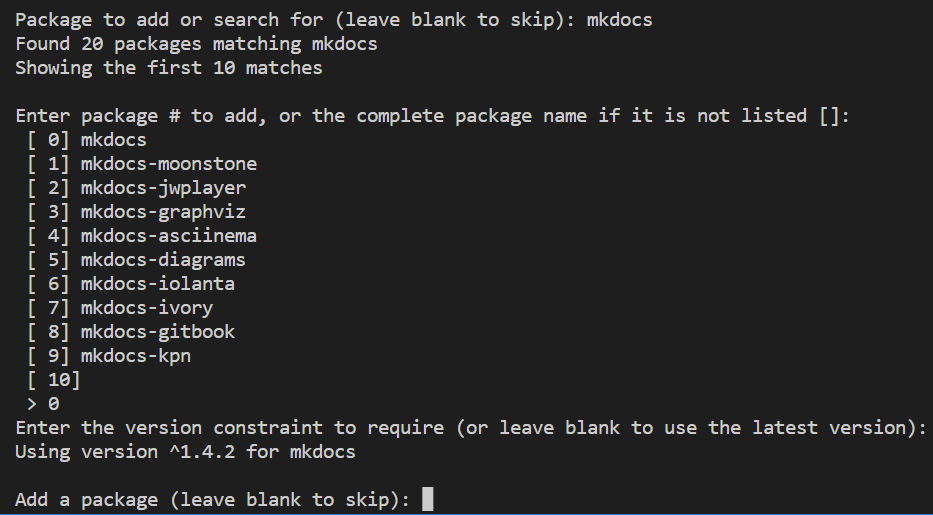Select the mkdocs-moonstone list entry
Viewport: 933px width, 515px height.
click(x=142, y=164)
